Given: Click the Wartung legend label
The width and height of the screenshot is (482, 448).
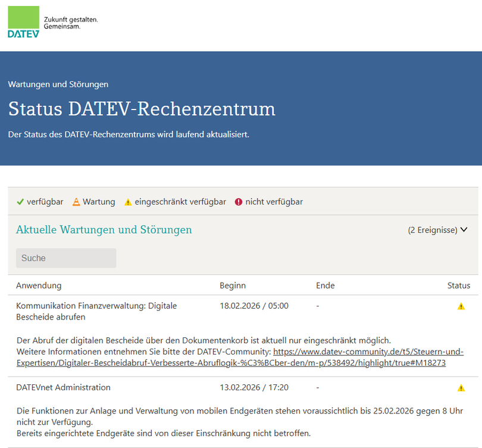Looking at the screenshot, I should pyautogui.click(x=99, y=202).
